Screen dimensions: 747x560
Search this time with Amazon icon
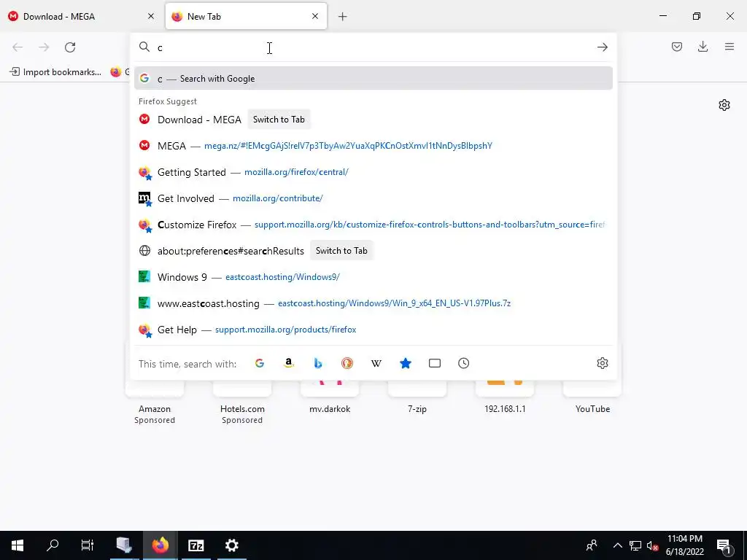pos(289,363)
